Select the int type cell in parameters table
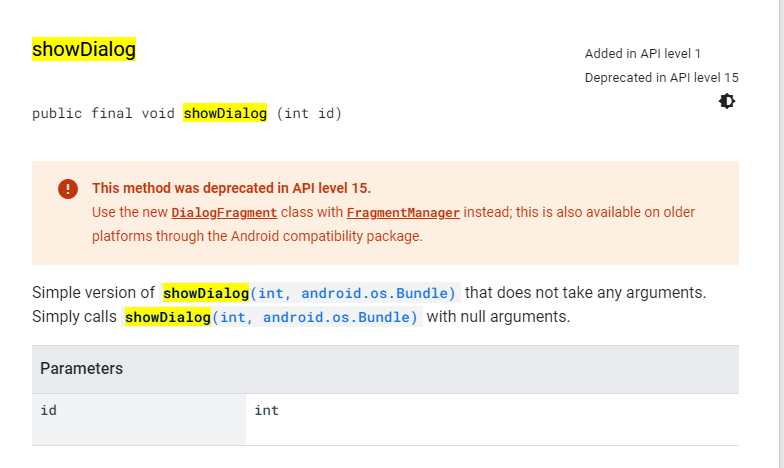This screenshot has height=468, width=784. click(492, 419)
